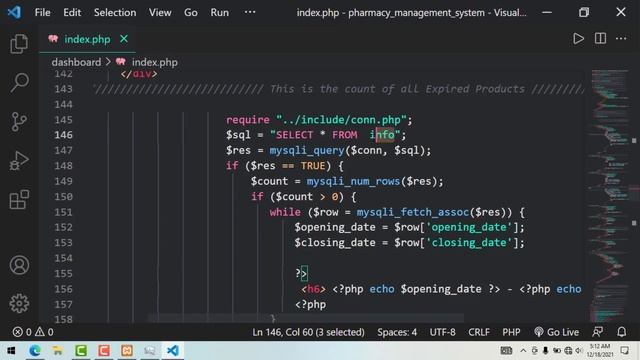Open the Search view in activity bar
The width and height of the screenshot is (640, 360).
(19, 82)
